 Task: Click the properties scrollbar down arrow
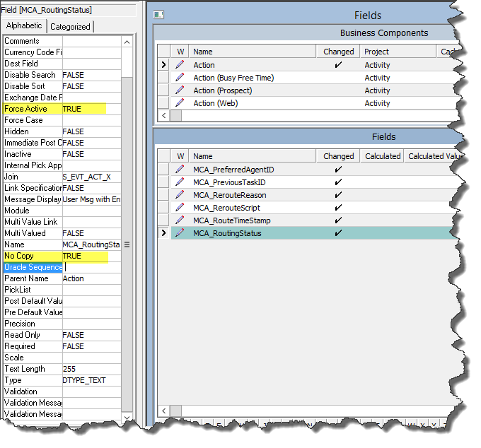coord(127,417)
